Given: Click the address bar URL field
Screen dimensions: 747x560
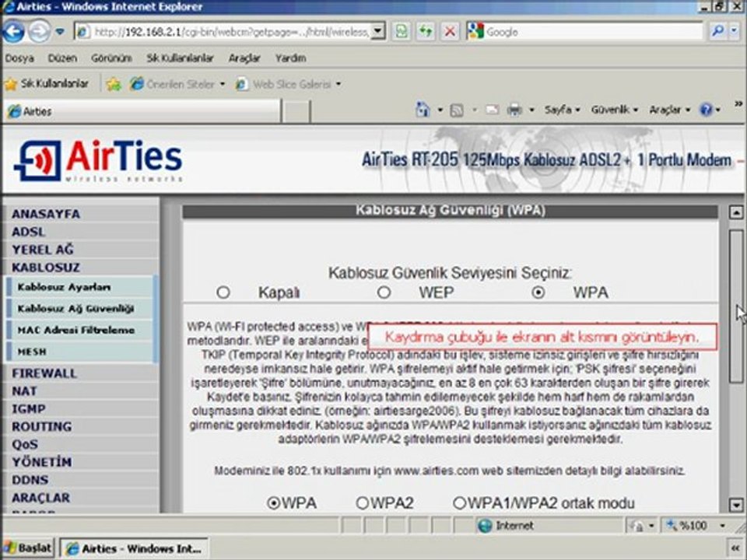Looking at the screenshot, I should (x=223, y=32).
